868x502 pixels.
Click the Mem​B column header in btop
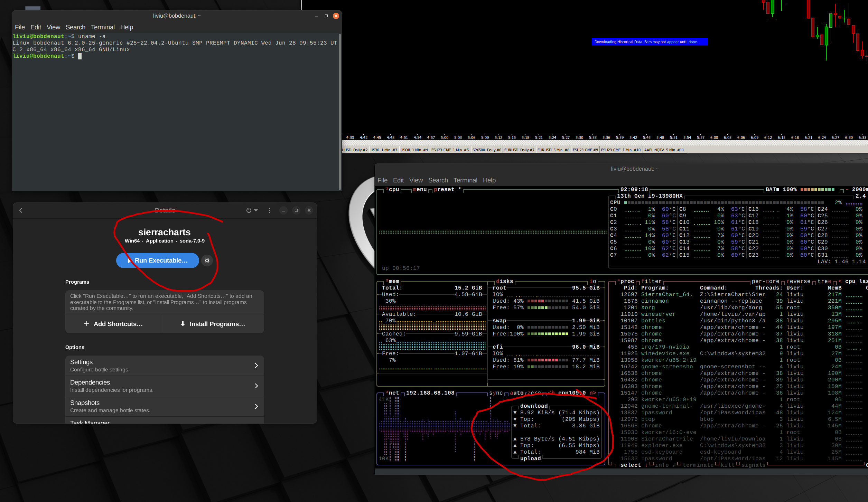835,288
